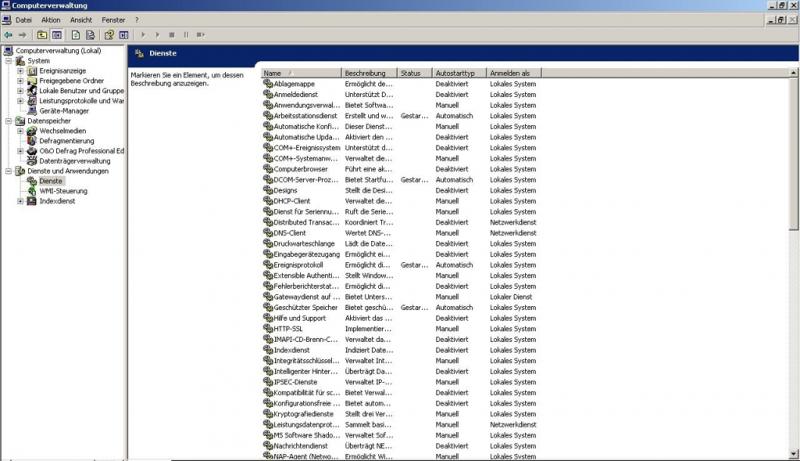The image size is (800, 461).
Task: Select Geräte-Manager in the tree
Action: click(64, 111)
